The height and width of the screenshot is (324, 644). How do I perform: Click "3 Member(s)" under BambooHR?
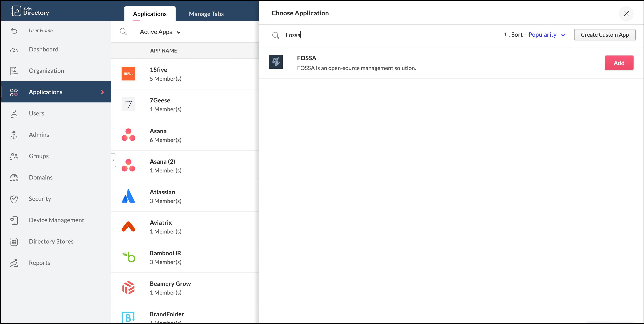[166, 262]
